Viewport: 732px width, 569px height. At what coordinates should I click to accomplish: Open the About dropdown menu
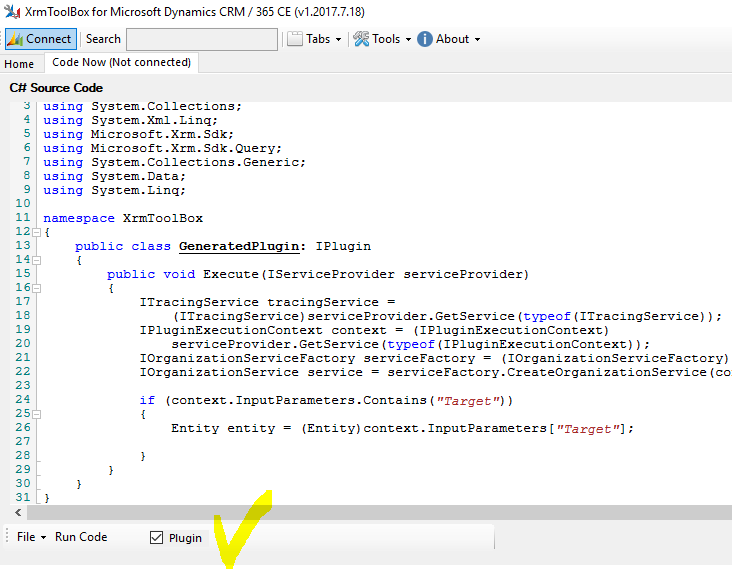point(448,39)
